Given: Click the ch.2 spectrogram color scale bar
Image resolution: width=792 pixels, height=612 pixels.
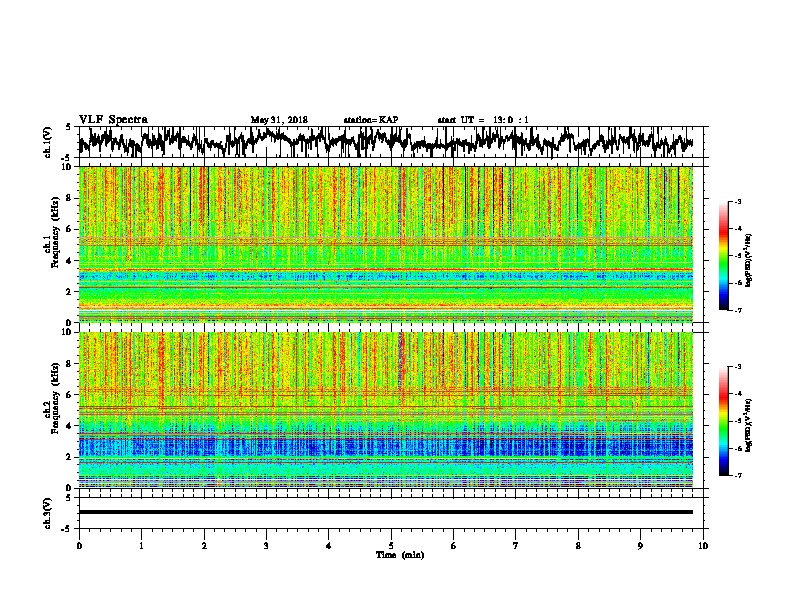Looking at the screenshot, I should click(723, 421).
